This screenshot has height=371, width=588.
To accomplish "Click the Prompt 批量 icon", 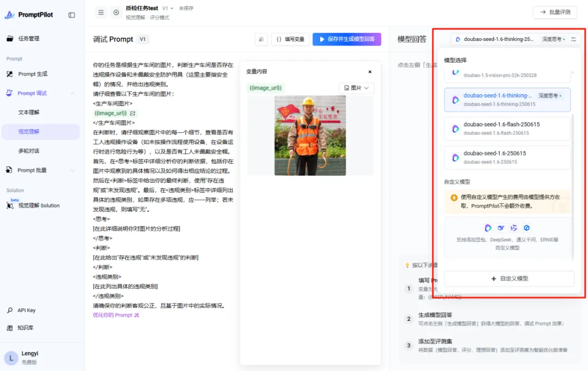I will click(x=9, y=170).
